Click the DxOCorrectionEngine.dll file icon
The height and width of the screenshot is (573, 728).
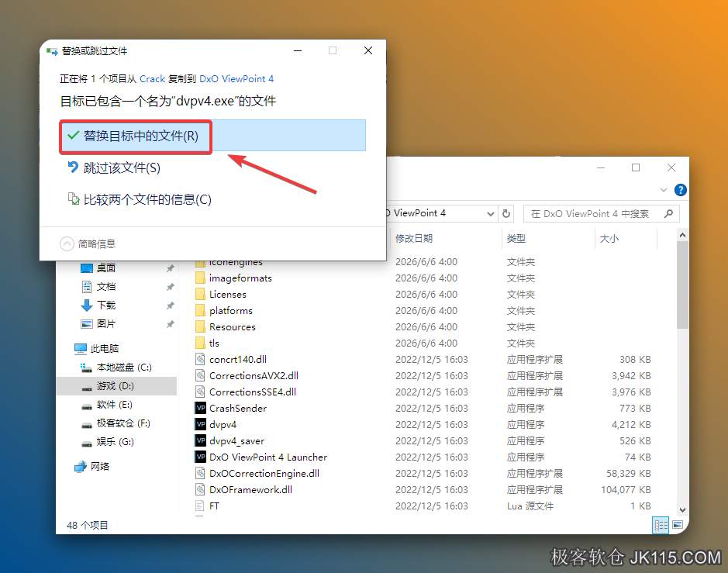pyautogui.click(x=200, y=473)
